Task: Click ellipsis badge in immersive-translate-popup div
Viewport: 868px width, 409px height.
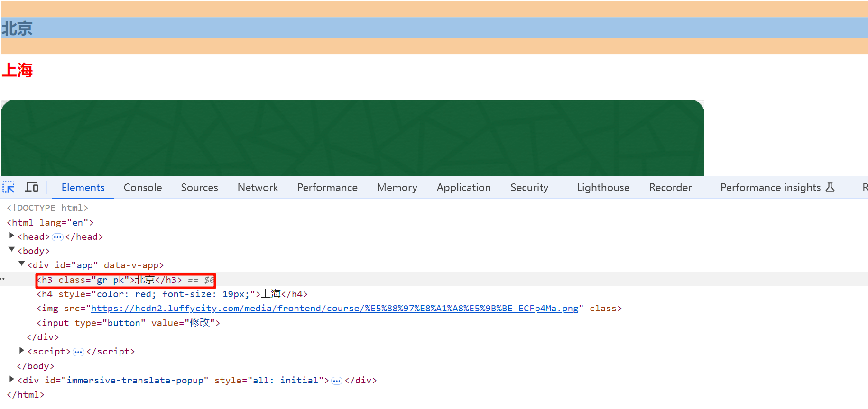Action: (337, 381)
